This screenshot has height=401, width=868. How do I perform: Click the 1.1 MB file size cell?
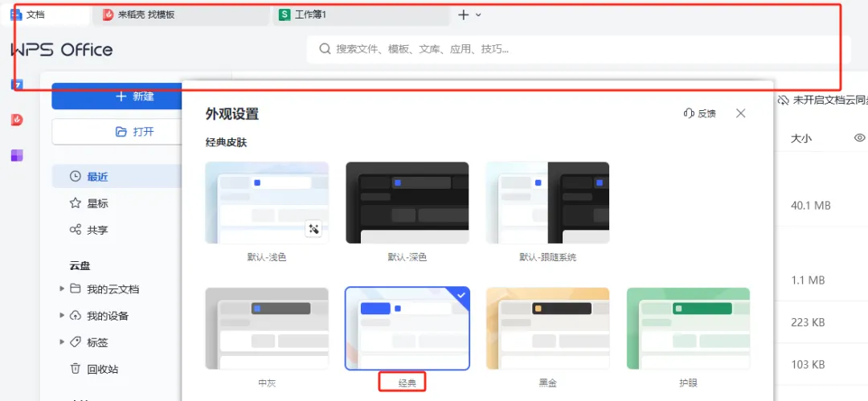[x=808, y=280]
